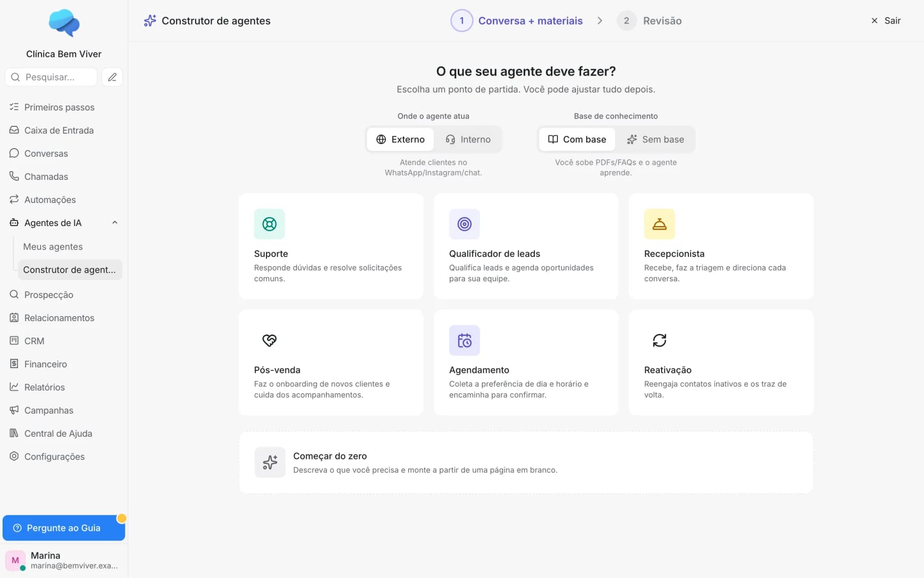Choose Sem base knowledge option
924x578 pixels.
pyautogui.click(x=656, y=139)
